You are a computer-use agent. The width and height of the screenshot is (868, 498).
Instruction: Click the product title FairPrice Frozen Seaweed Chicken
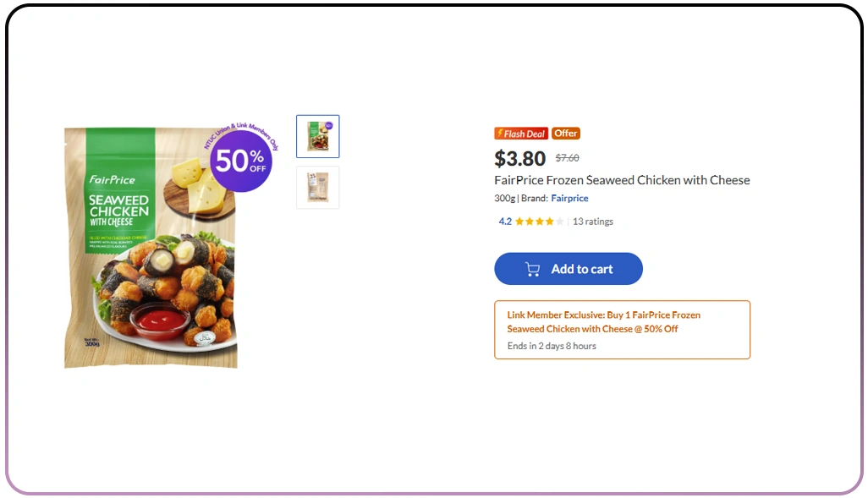(x=622, y=180)
